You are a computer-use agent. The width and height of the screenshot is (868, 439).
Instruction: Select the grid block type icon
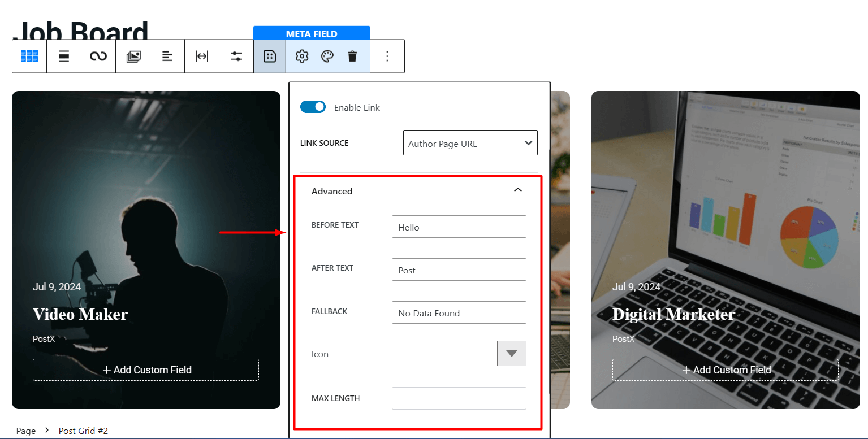[x=29, y=56]
